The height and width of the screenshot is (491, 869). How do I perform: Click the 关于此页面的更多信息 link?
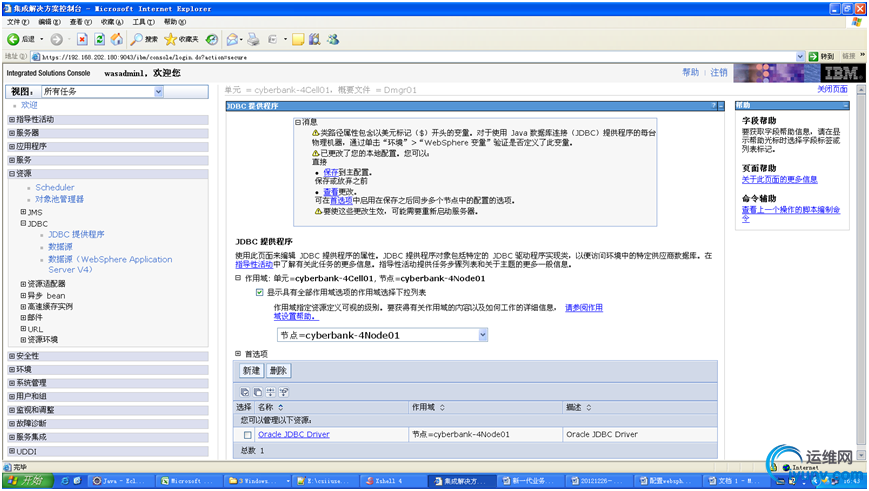[780, 180]
